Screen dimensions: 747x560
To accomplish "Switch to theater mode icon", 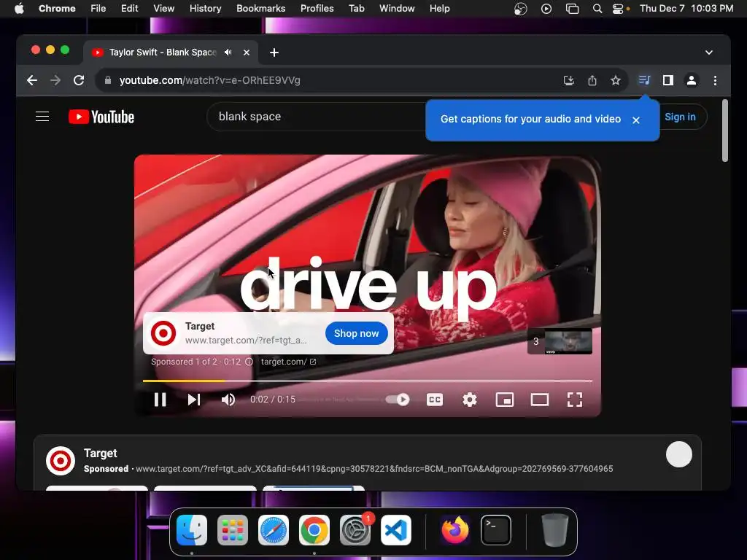I will click(540, 400).
